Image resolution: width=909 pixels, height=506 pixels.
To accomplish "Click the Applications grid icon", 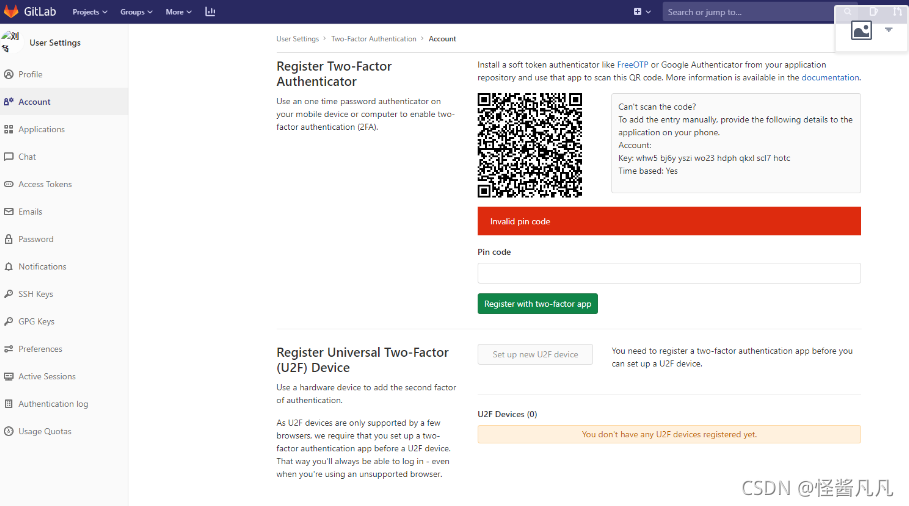I will coord(9,129).
